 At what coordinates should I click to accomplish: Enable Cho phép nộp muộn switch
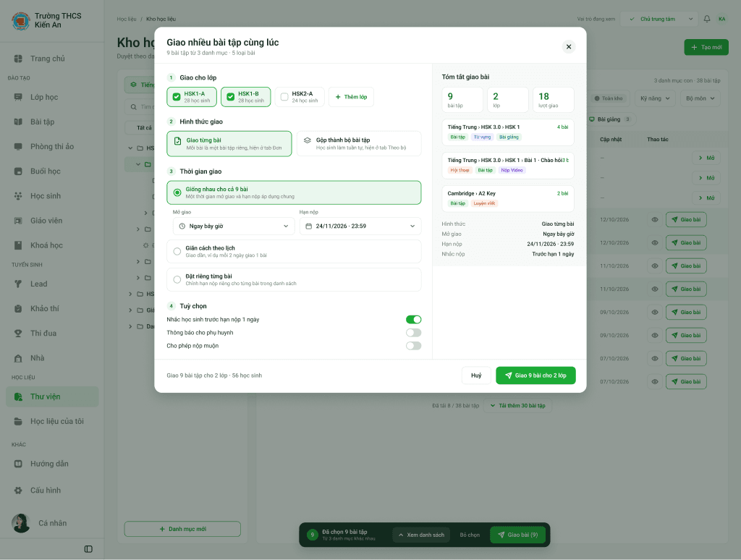pyautogui.click(x=413, y=346)
